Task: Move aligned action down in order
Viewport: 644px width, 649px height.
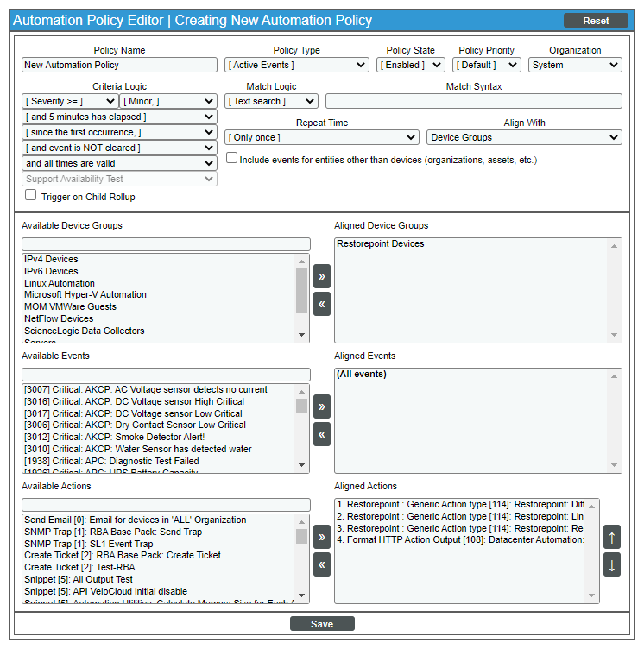Action: 612,565
